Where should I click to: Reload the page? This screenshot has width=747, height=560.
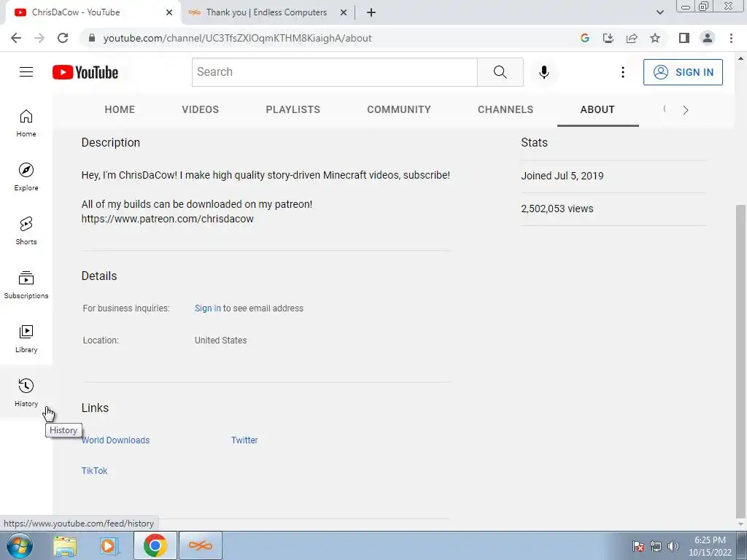[x=63, y=38]
